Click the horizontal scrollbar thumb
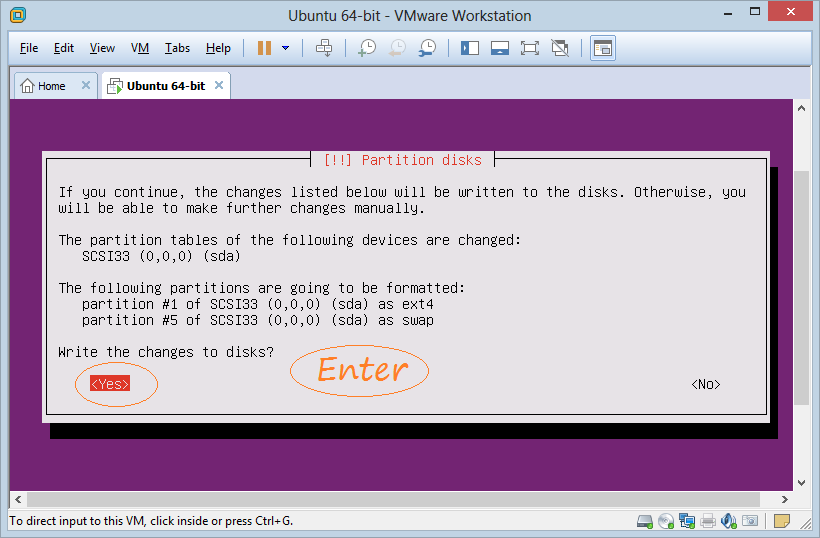 tap(393, 499)
